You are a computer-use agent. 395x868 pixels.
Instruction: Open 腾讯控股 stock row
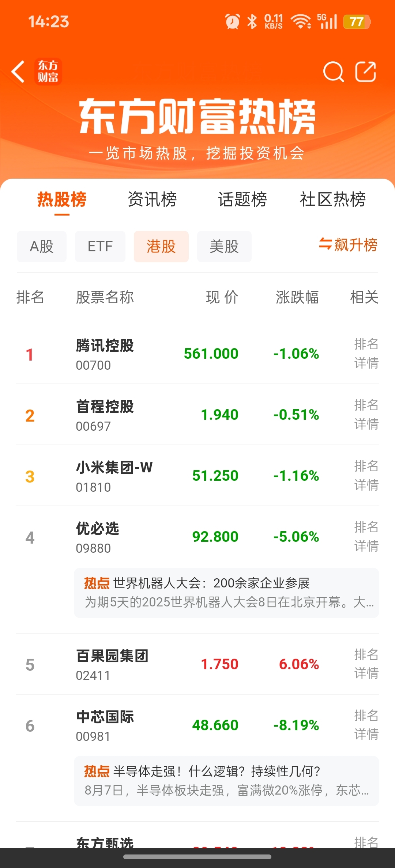(197, 354)
